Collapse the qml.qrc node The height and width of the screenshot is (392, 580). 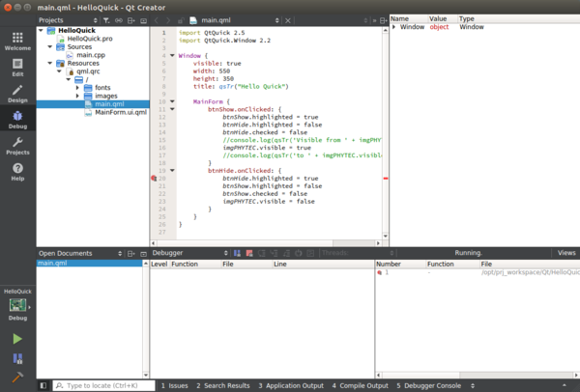click(59, 70)
